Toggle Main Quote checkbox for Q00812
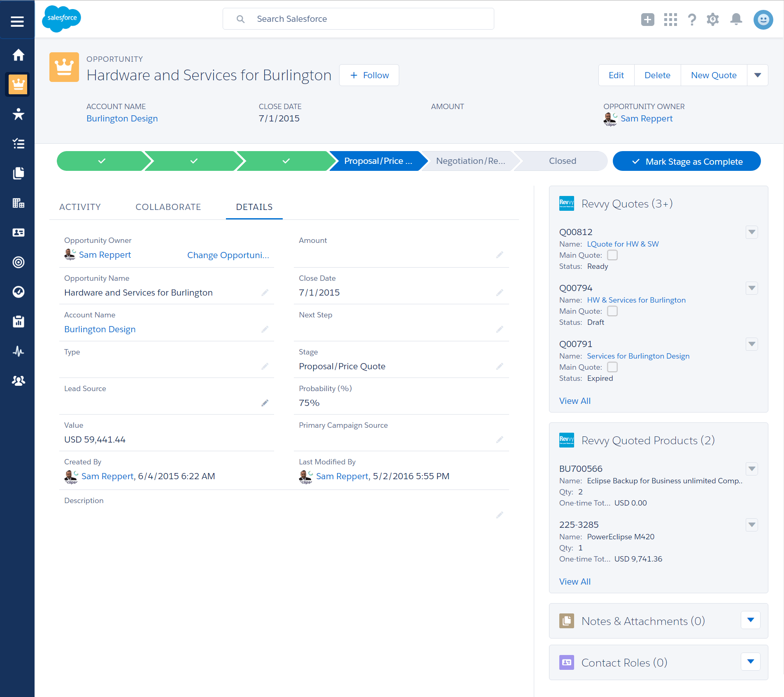Image resolution: width=784 pixels, height=697 pixels. 612,255
